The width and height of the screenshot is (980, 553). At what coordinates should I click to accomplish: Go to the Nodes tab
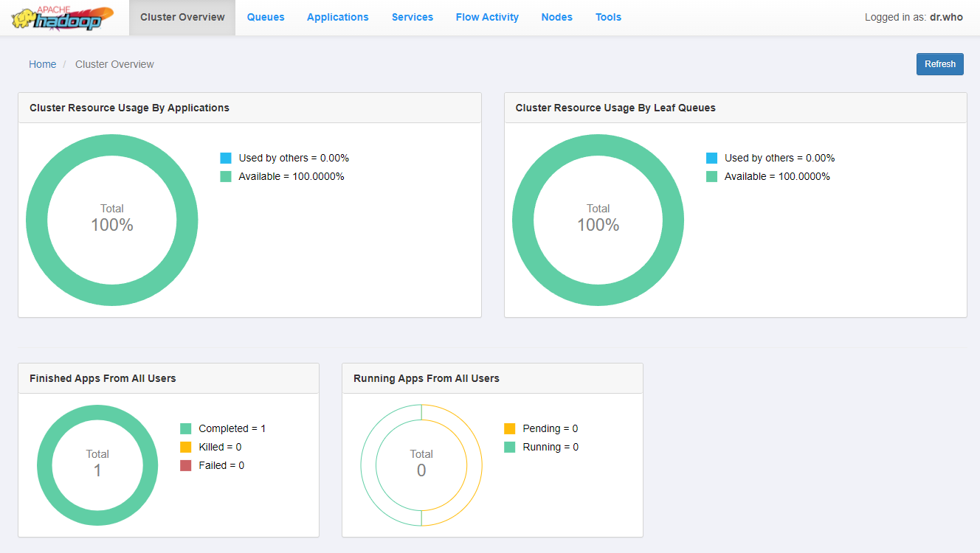point(557,17)
